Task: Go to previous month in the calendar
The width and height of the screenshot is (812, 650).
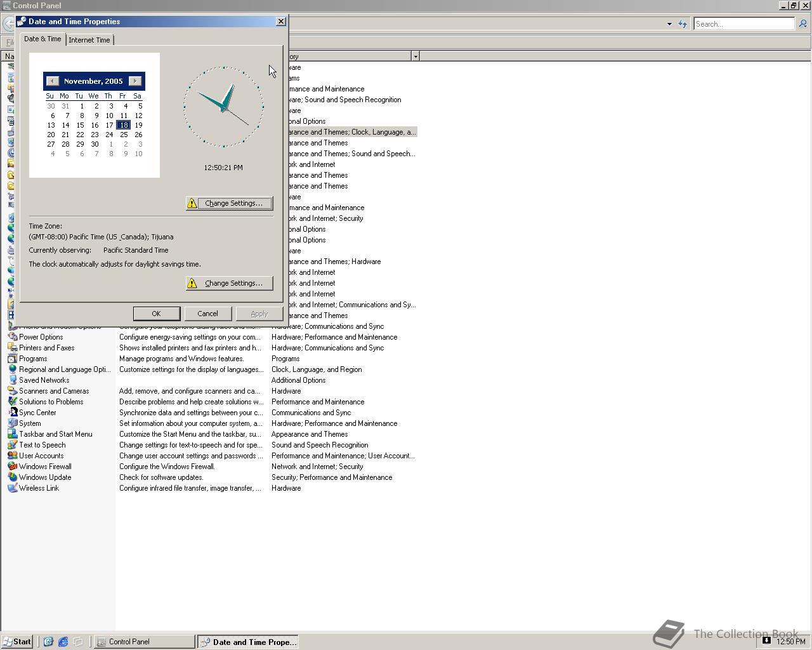Action: [53, 81]
